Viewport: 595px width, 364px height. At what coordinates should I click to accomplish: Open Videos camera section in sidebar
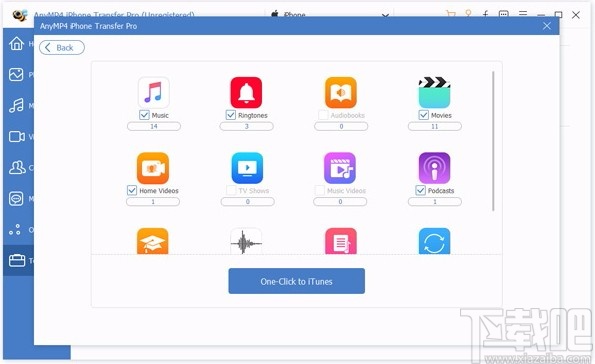coord(17,137)
